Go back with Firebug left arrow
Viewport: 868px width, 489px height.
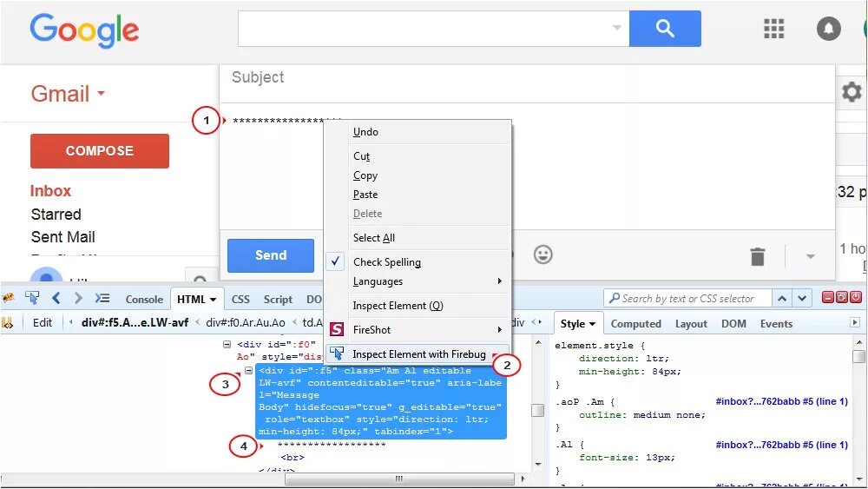click(56, 299)
